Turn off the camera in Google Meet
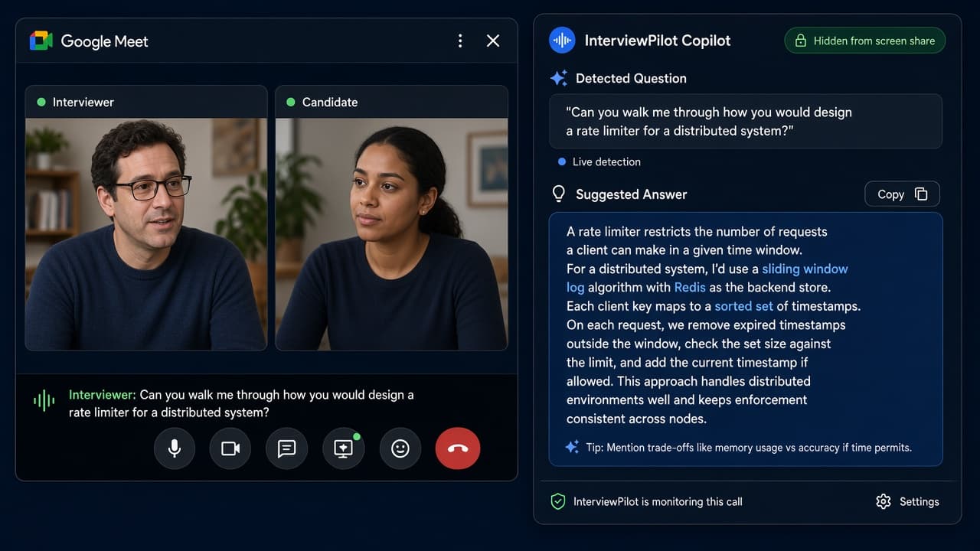 tap(230, 448)
